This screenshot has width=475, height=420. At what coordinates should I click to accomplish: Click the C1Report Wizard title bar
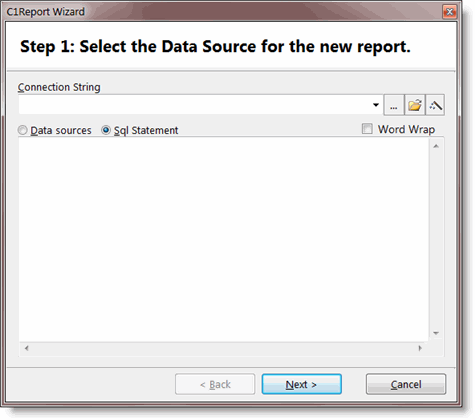[x=223, y=12]
